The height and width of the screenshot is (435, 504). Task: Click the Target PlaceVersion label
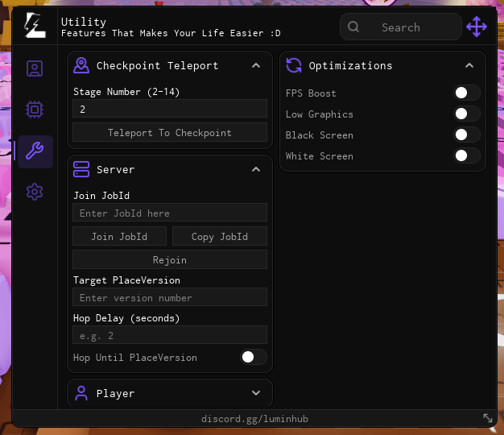pos(126,280)
